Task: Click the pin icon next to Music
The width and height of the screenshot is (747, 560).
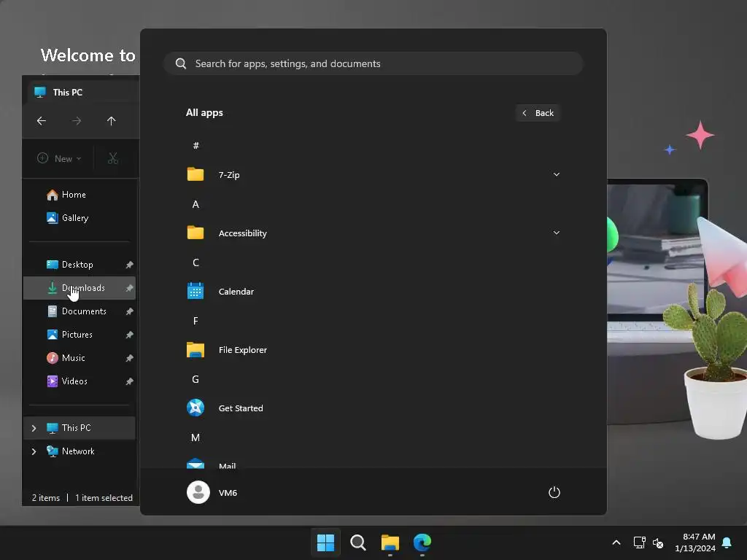Action: [x=129, y=358]
